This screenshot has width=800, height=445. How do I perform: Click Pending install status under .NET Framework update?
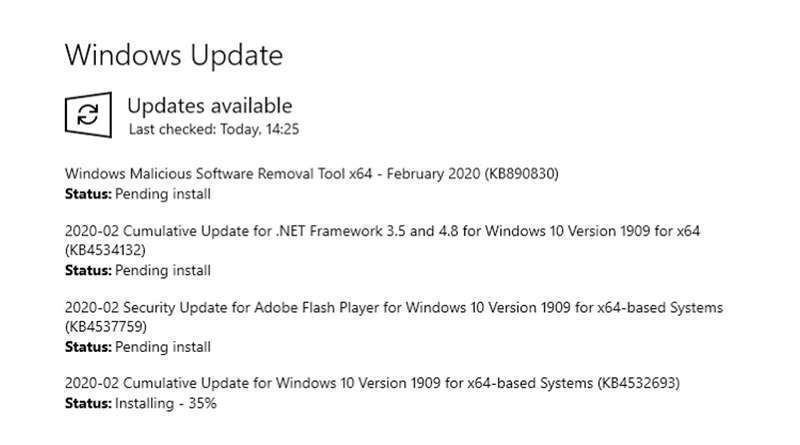pos(163,270)
